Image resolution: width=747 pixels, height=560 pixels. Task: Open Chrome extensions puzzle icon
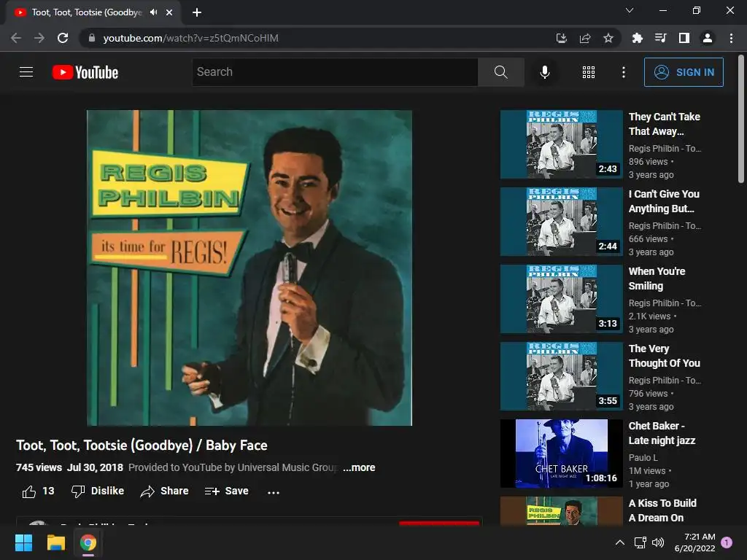point(637,38)
